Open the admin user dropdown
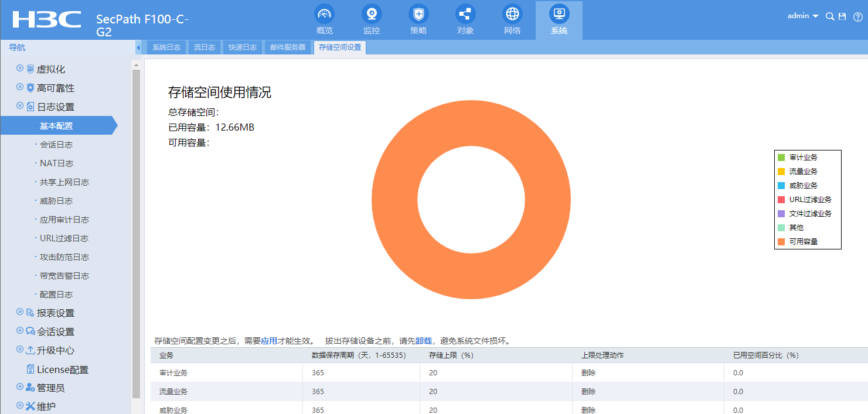Screen dimensions: 868x414 click(x=802, y=16)
